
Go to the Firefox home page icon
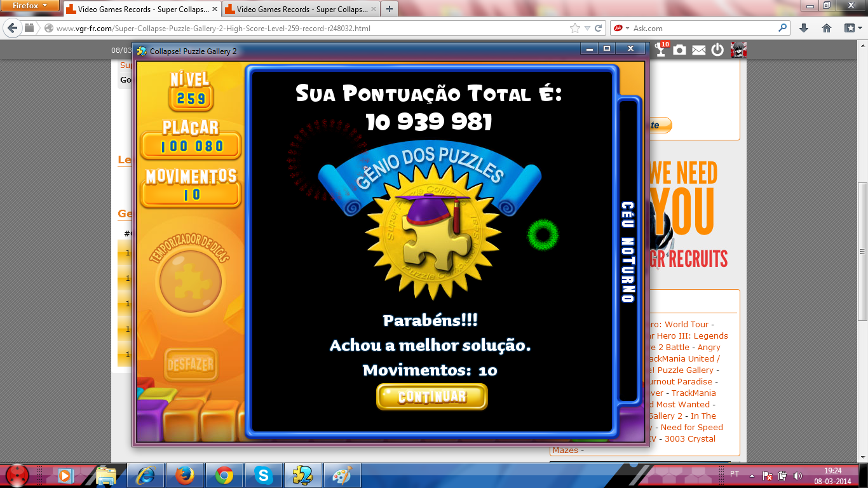(827, 28)
